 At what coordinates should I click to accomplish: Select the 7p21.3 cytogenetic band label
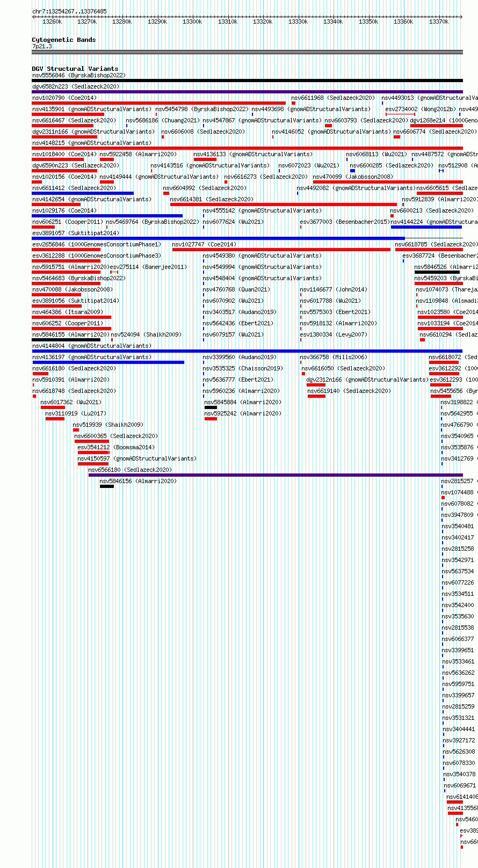42,47
